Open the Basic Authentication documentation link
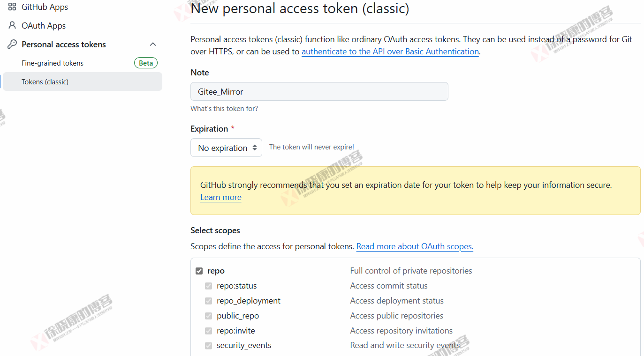The width and height of the screenshot is (644, 356). point(390,52)
